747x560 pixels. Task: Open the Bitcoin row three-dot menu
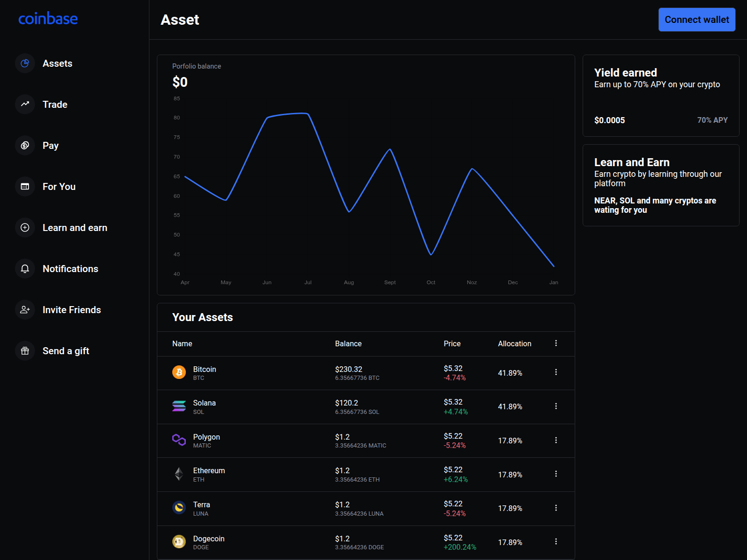(556, 372)
